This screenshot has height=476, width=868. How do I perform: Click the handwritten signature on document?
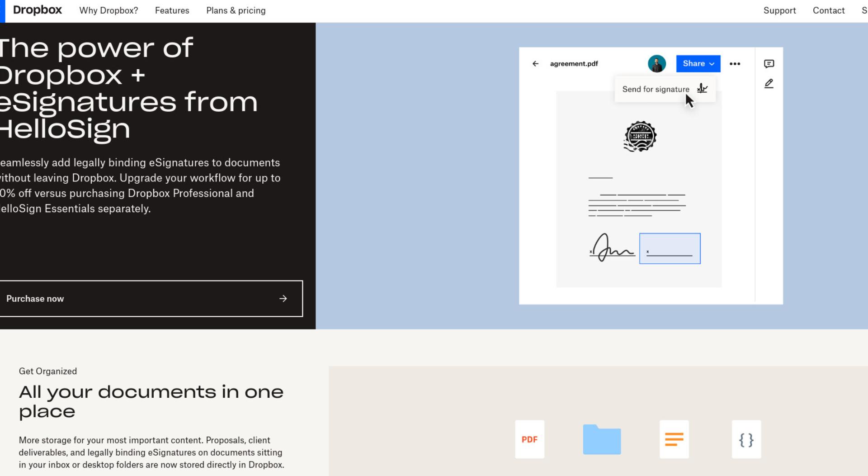point(612,248)
